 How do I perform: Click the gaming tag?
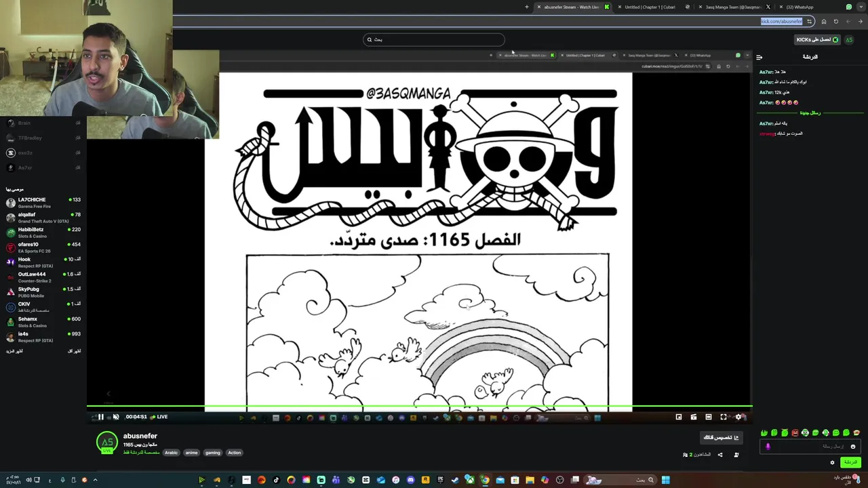coord(213,453)
